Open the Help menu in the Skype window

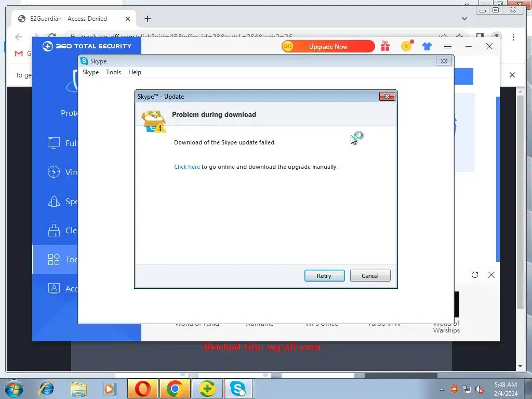[135, 72]
